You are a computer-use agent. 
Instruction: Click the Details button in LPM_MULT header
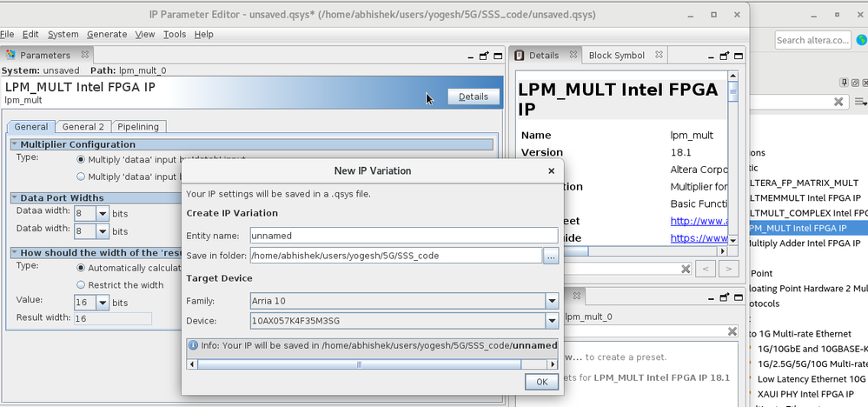pos(474,97)
